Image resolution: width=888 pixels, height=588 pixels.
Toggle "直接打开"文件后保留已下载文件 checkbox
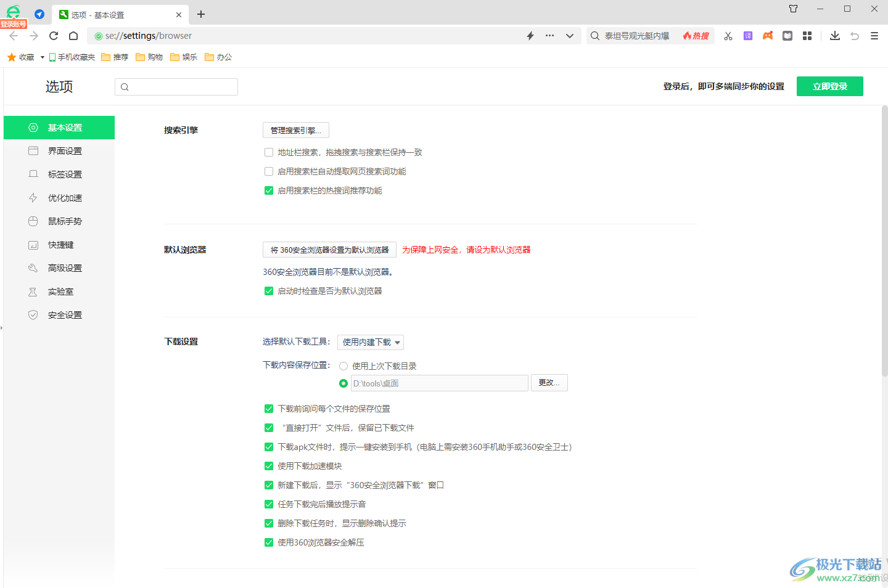tap(269, 428)
